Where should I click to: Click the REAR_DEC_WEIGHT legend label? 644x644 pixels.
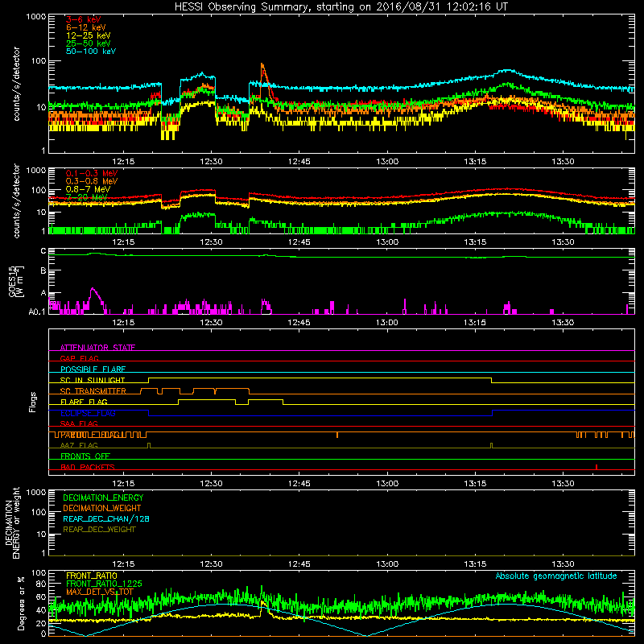(x=99, y=530)
